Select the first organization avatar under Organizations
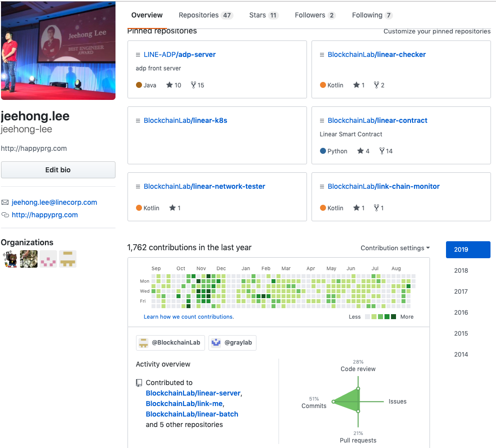 [x=10, y=259]
